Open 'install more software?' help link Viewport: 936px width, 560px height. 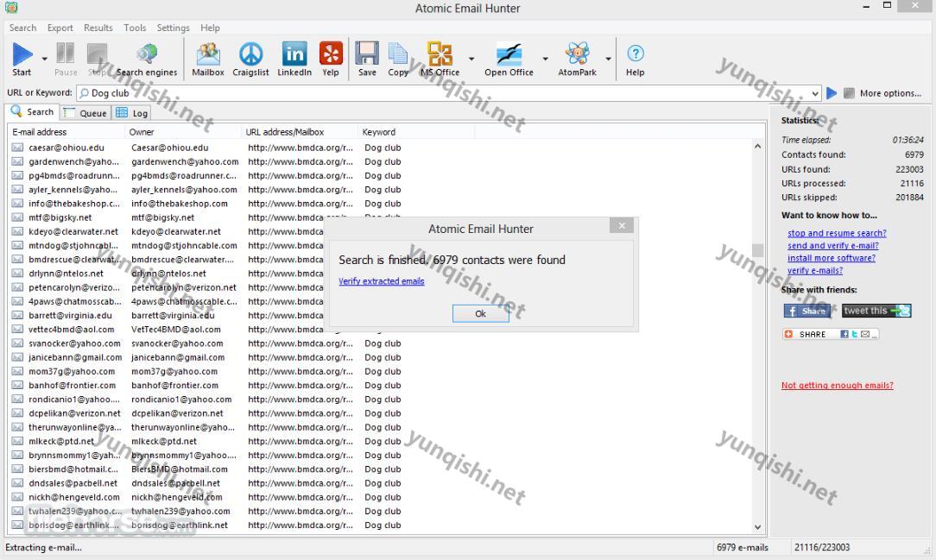pyautogui.click(x=832, y=258)
